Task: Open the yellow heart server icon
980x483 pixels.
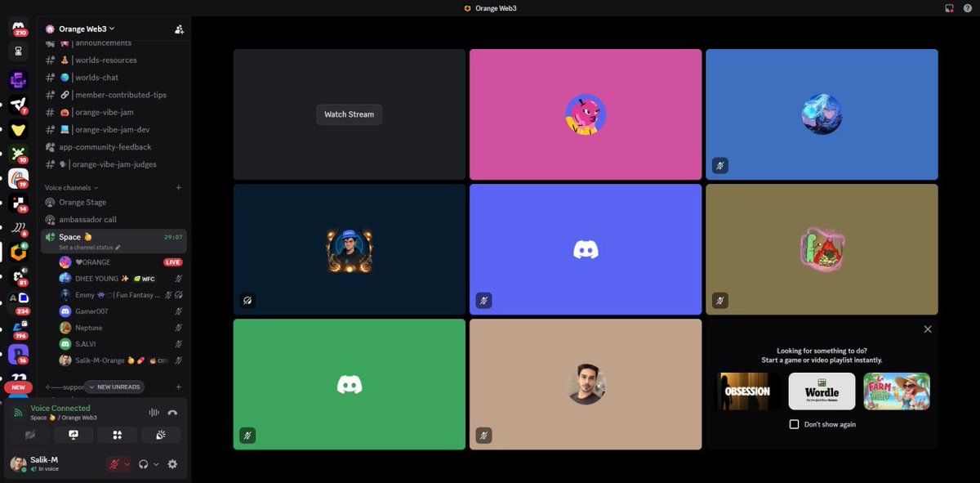Action: [19, 129]
